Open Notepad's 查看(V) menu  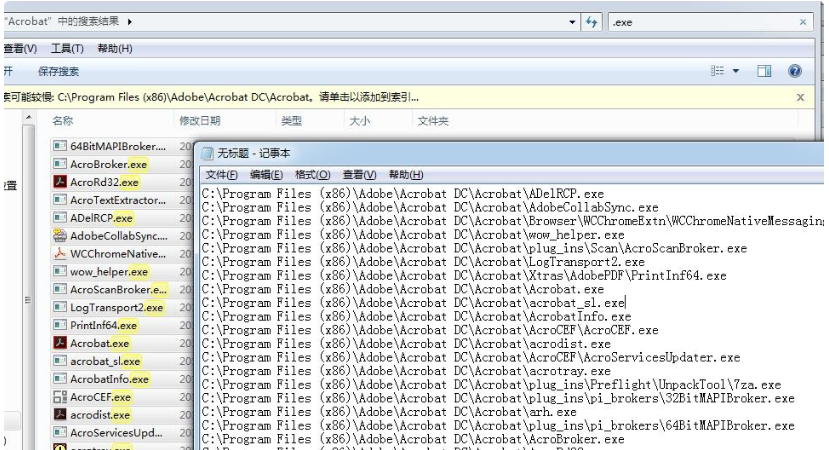[360, 175]
